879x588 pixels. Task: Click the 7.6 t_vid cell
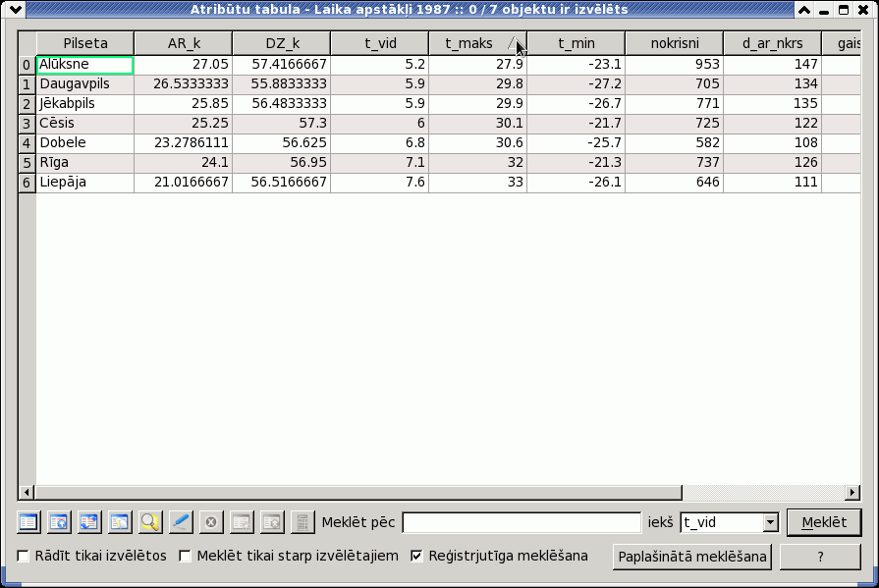pos(380,183)
